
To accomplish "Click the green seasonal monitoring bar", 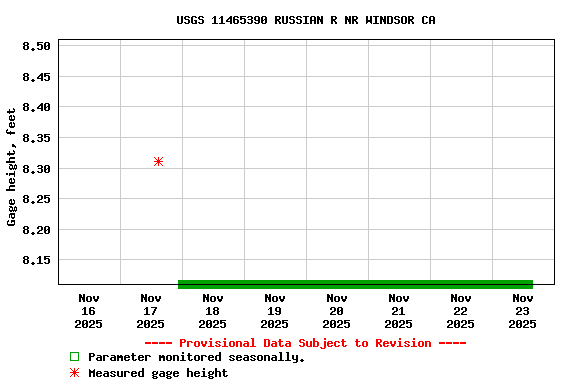I will 355,284.
